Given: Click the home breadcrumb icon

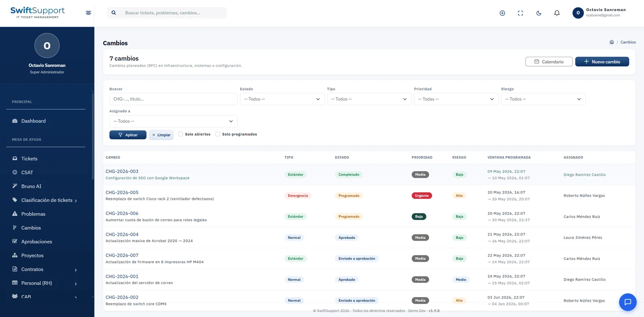Looking at the screenshot, I should tap(612, 42).
